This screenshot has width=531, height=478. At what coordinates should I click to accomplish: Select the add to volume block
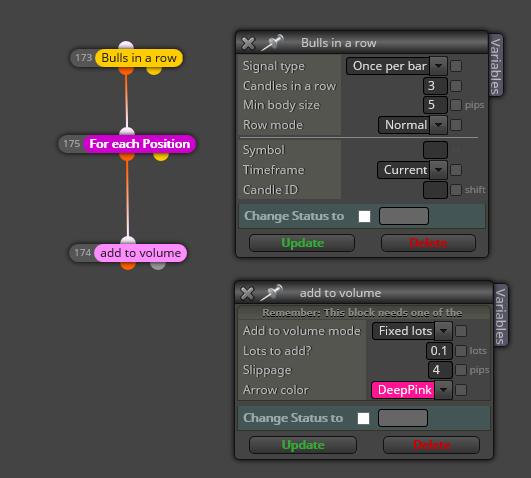(x=141, y=253)
